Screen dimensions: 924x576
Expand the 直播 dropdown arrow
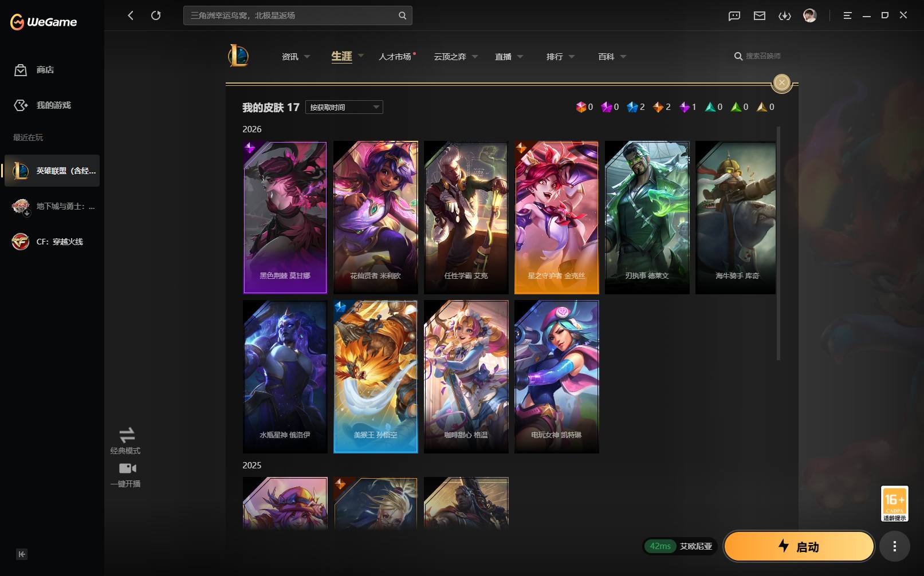[x=520, y=57]
